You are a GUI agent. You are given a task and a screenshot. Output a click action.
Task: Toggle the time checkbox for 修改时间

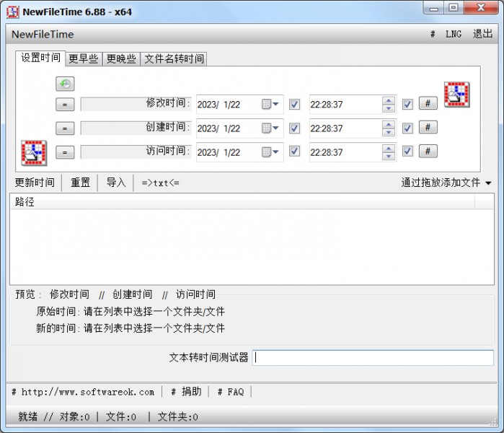tap(407, 104)
